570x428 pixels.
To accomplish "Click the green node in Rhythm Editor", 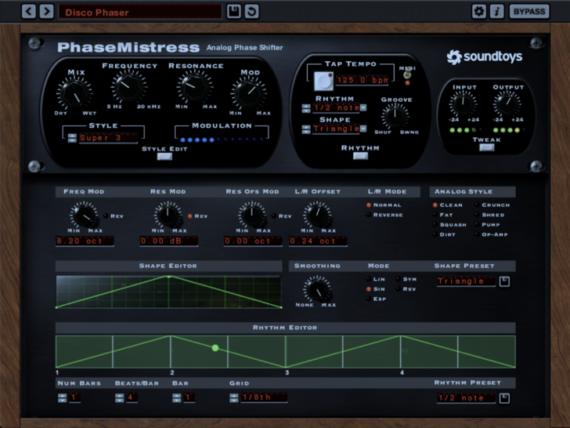I will 215,348.
